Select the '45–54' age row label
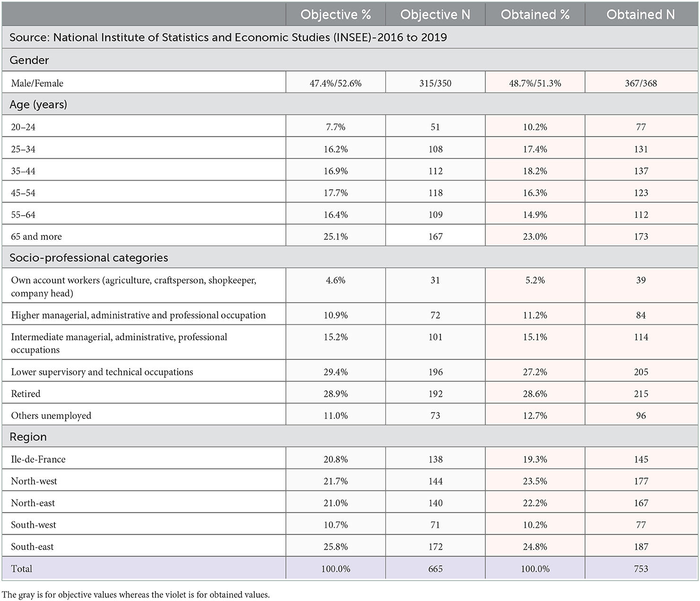The width and height of the screenshot is (700, 601). [x=23, y=193]
